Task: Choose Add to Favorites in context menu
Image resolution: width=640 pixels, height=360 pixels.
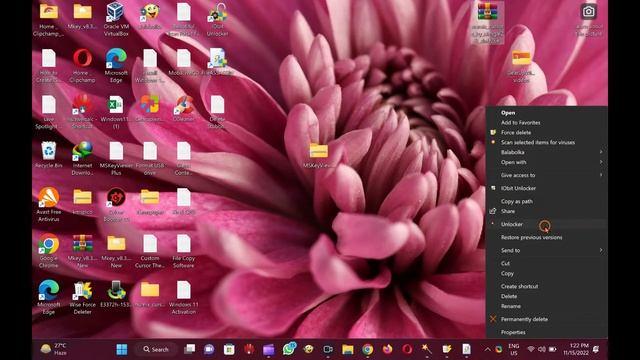Action: pos(546,122)
